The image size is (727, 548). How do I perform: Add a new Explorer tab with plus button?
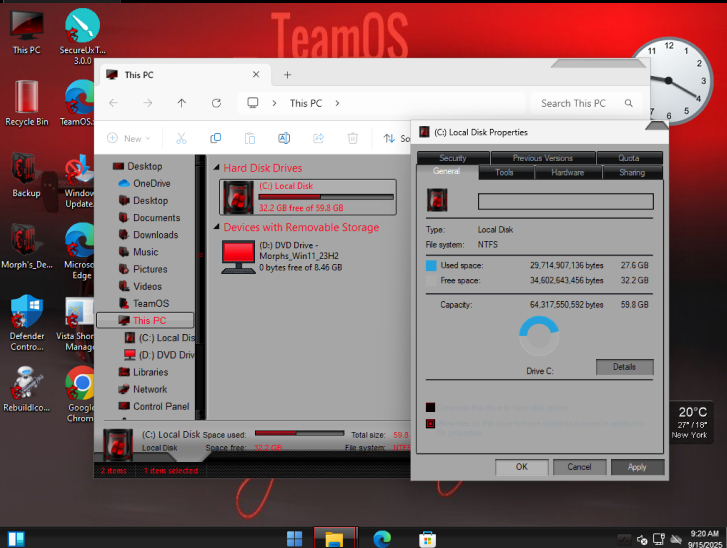(x=287, y=75)
